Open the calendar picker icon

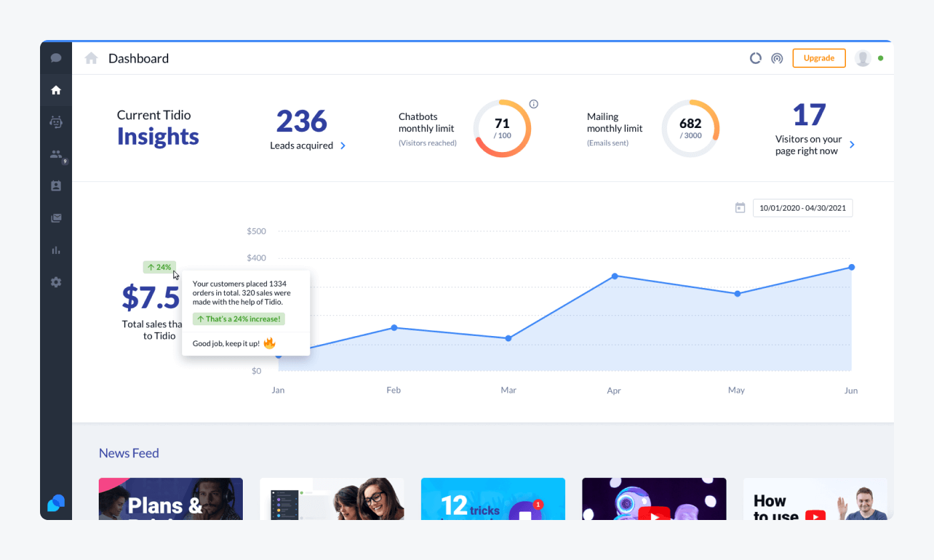(x=740, y=207)
